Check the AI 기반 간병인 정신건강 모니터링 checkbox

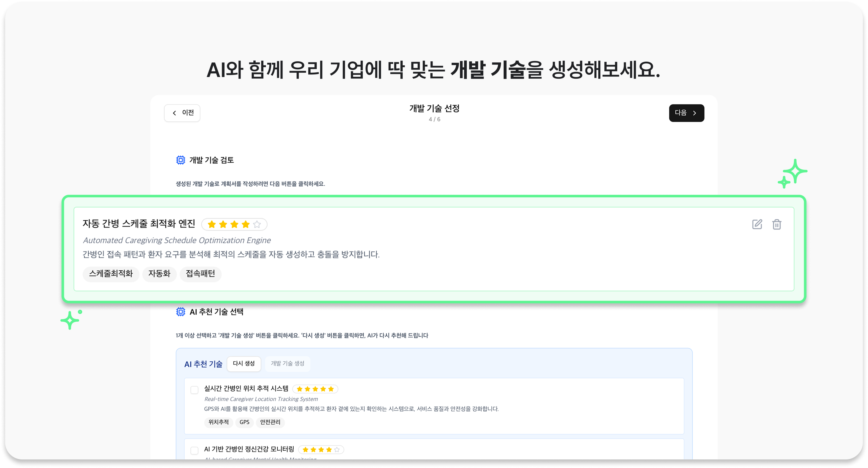194,451
